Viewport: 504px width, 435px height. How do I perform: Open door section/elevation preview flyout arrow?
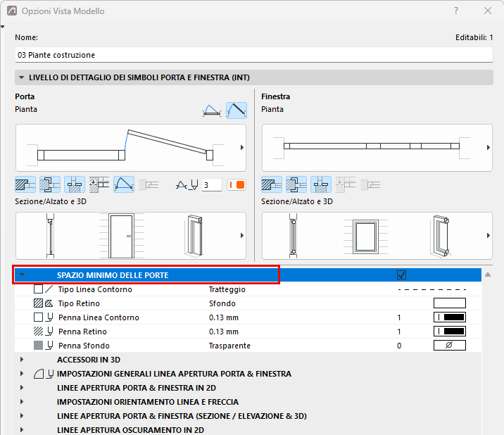[242, 236]
